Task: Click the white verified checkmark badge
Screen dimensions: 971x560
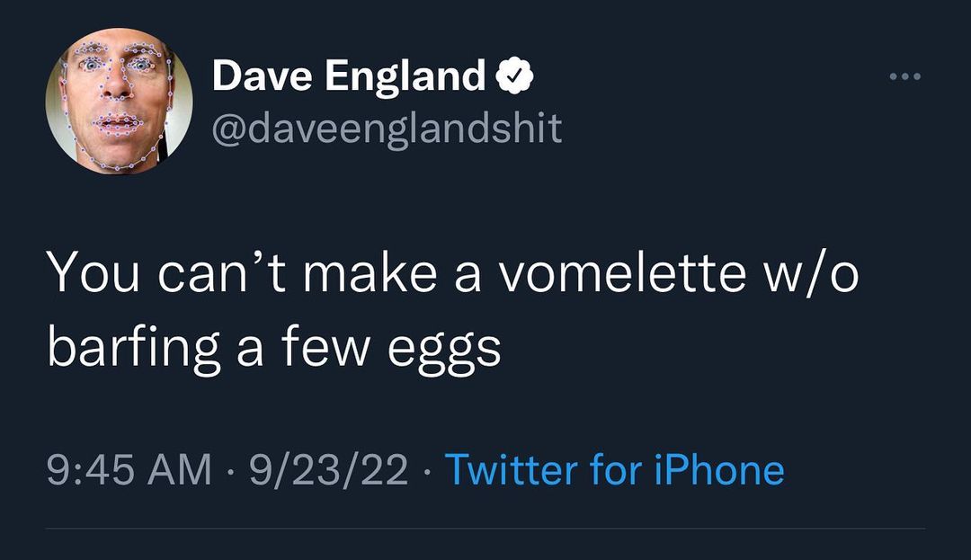Action: point(515,79)
